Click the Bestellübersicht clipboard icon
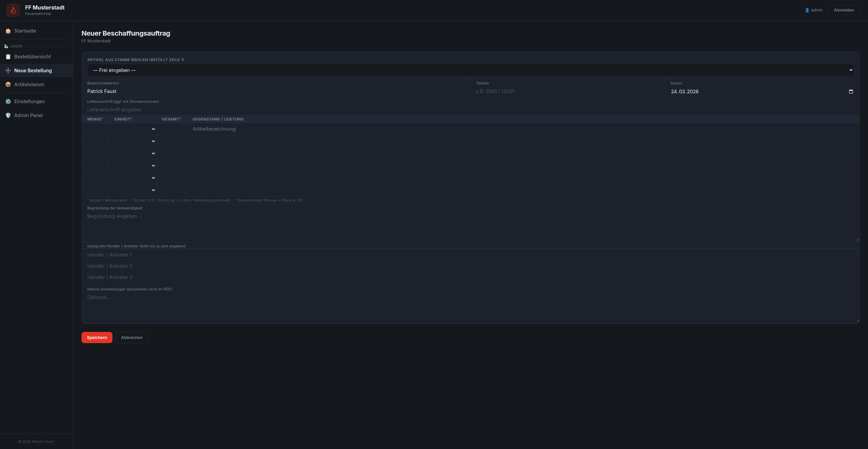Image resolution: width=868 pixels, height=449 pixels. (8, 57)
